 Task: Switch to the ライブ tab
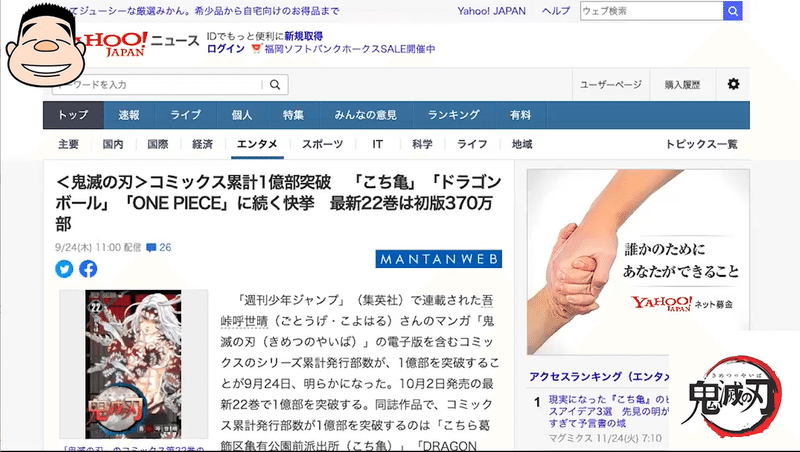point(186,115)
